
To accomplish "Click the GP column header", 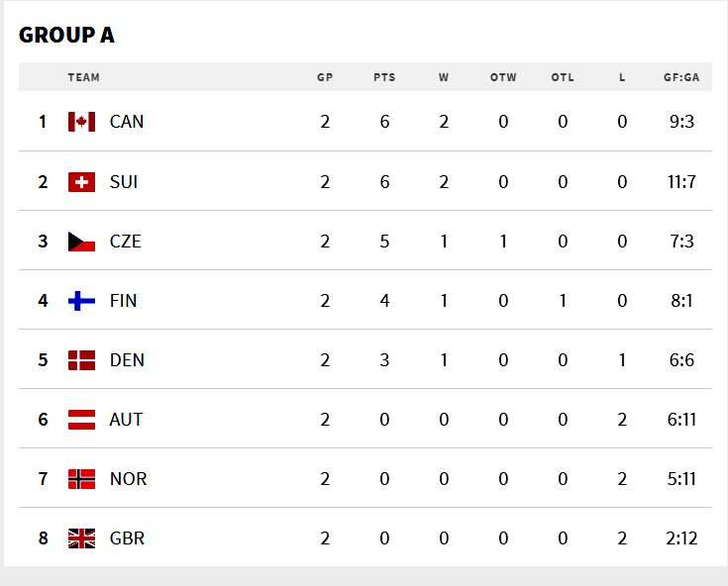I will 325,77.
